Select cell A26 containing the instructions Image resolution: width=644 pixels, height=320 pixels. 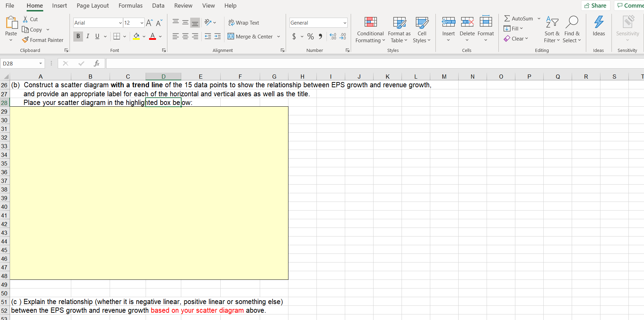point(40,85)
